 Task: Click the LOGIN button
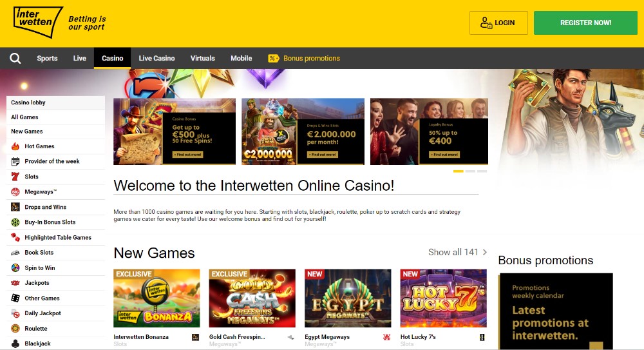pos(498,23)
